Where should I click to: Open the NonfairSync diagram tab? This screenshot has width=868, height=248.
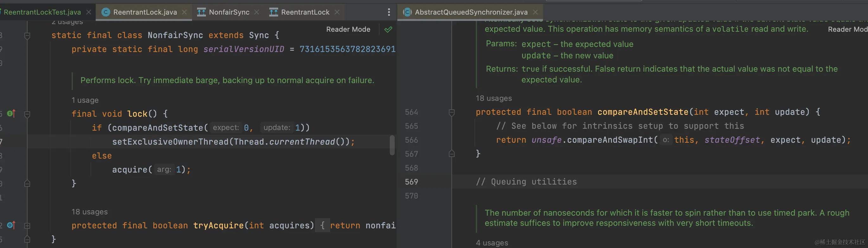click(228, 12)
